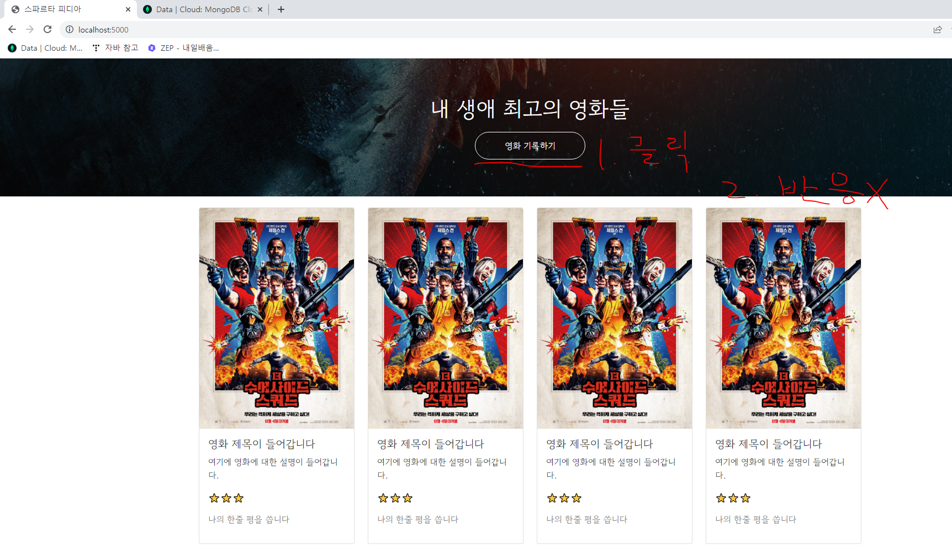The width and height of the screenshot is (952, 560).
Task: Click the browser forward arrow
Action: (30, 29)
